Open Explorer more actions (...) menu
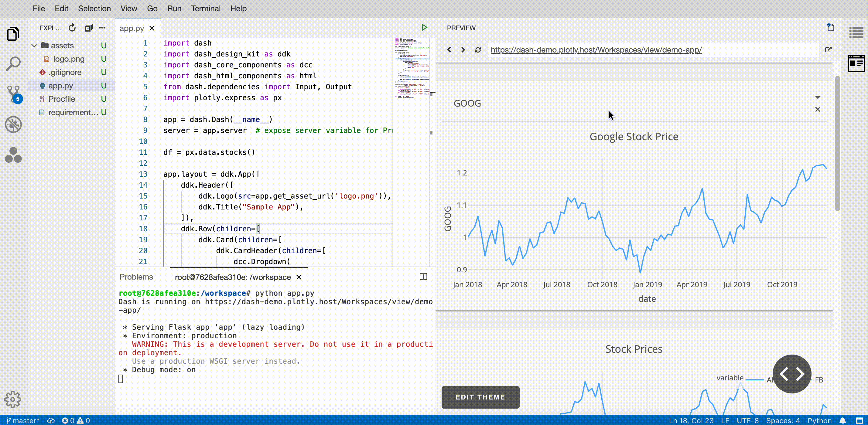Viewport: 868px width, 425px height. [x=102, y=28]
